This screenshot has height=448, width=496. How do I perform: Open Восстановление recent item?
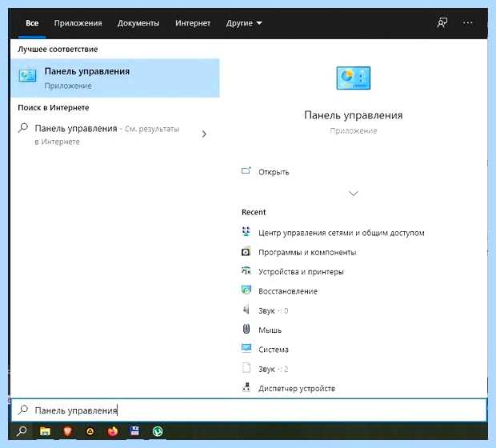tap(288, 291)
